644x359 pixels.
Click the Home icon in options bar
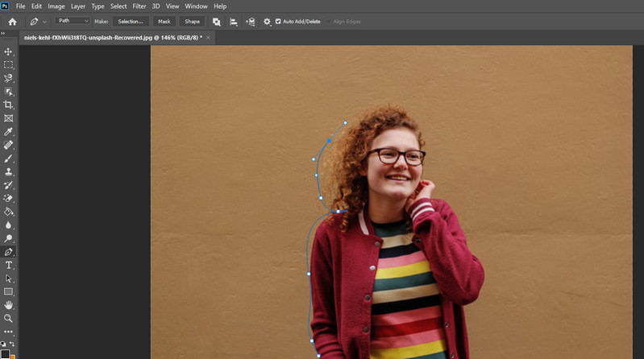point(12,22)
